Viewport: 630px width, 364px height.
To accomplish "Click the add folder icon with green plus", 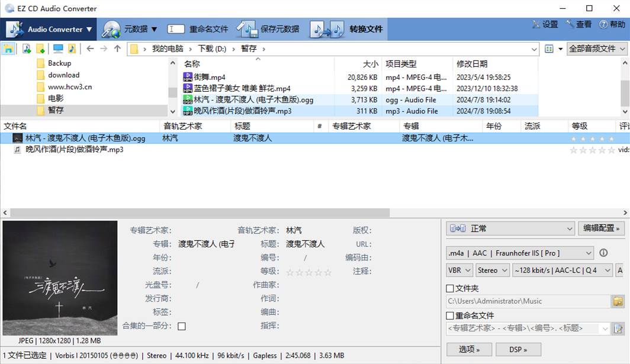I will 40,49.
